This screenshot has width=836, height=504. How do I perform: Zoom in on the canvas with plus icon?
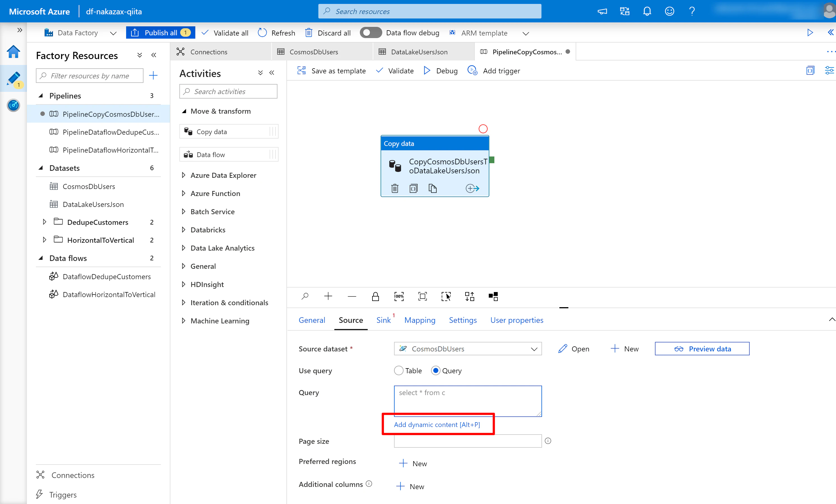tap(328, 297)
